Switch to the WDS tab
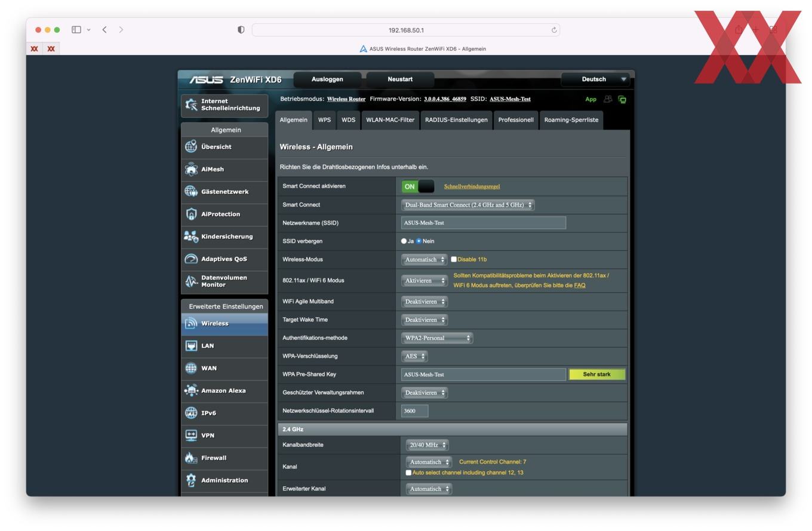This screenshot has width=812, height=531. (348, 120)
